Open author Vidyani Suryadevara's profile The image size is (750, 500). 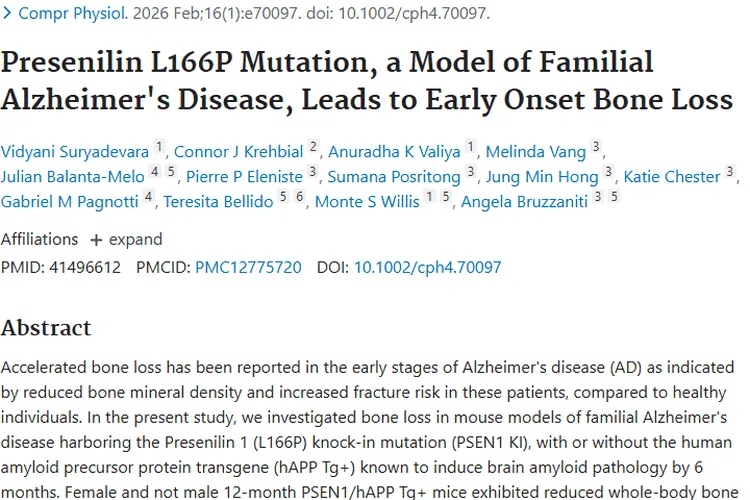coord(75,152)
